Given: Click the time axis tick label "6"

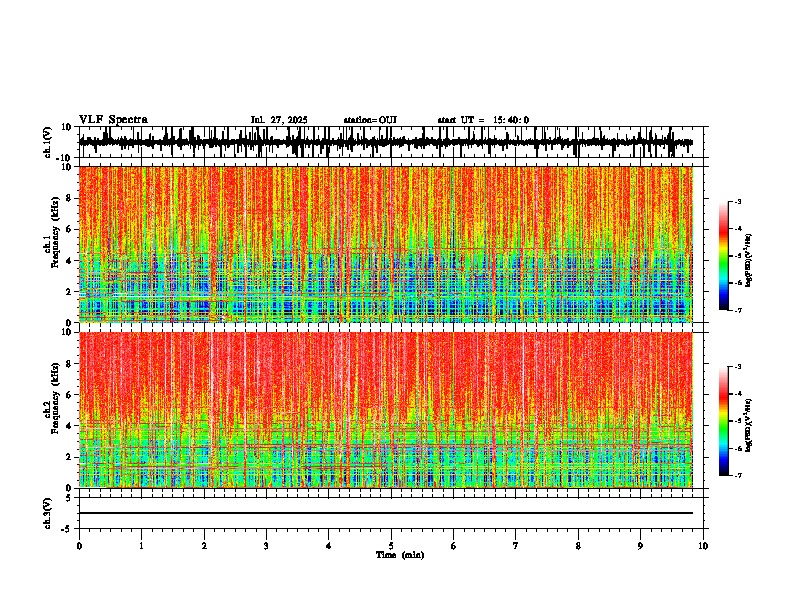Looking at the screenshot, I should click(454, 546).
